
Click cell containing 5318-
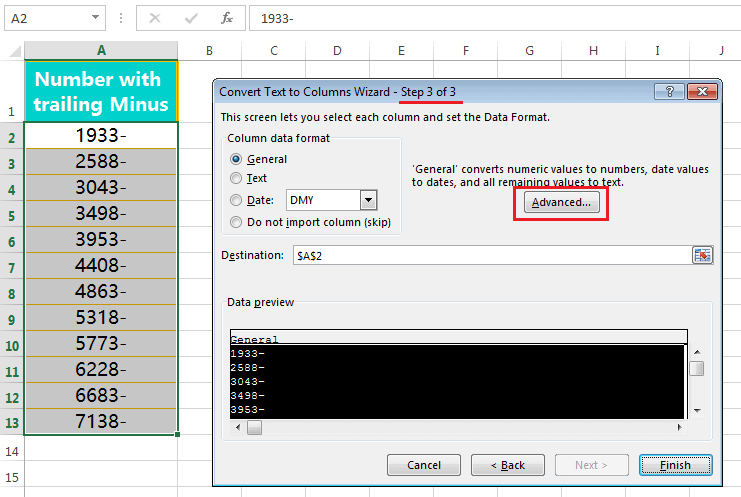101,317
